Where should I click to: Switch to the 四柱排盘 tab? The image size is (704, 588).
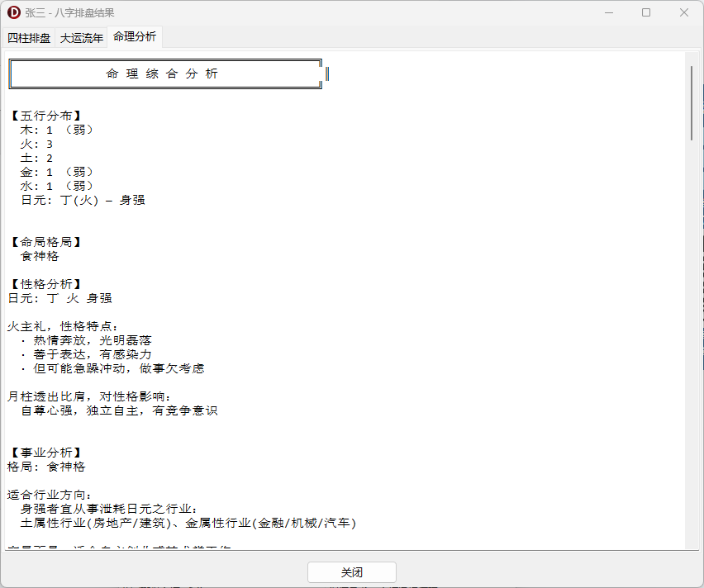coord(28,37)
